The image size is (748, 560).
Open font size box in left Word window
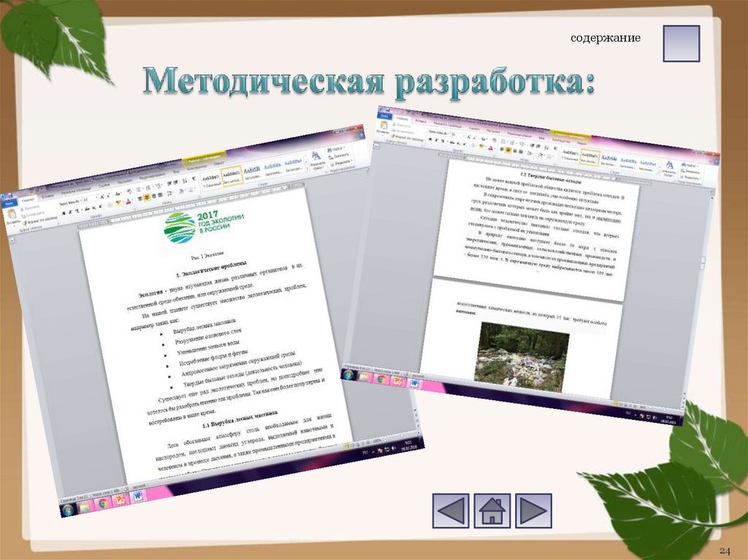coord(89,199)
